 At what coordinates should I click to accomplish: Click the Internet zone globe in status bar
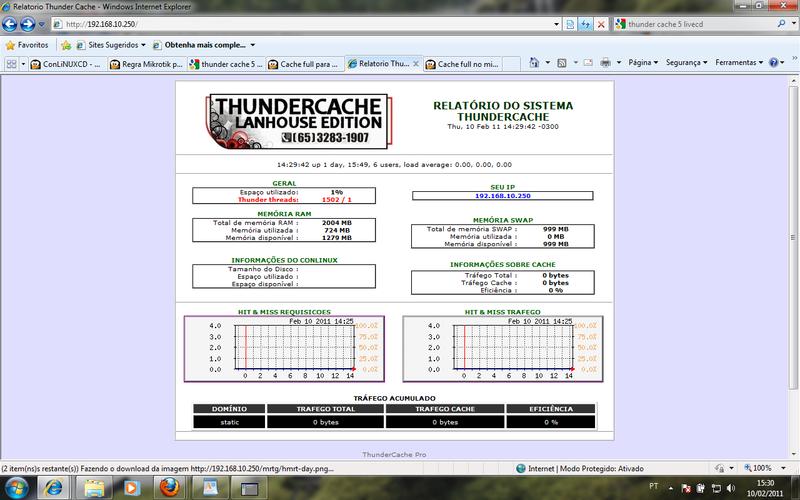coord(520,468)
